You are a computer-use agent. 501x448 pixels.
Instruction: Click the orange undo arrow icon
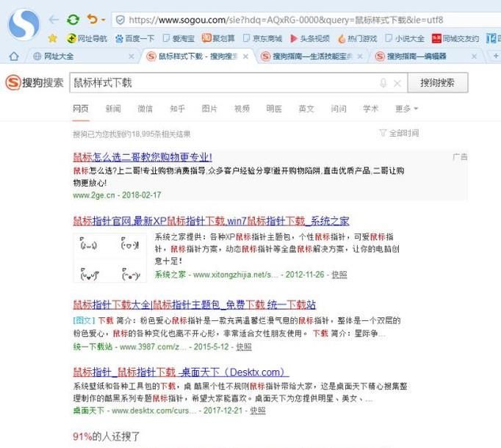pyautogui.click(x=93, y=20)
